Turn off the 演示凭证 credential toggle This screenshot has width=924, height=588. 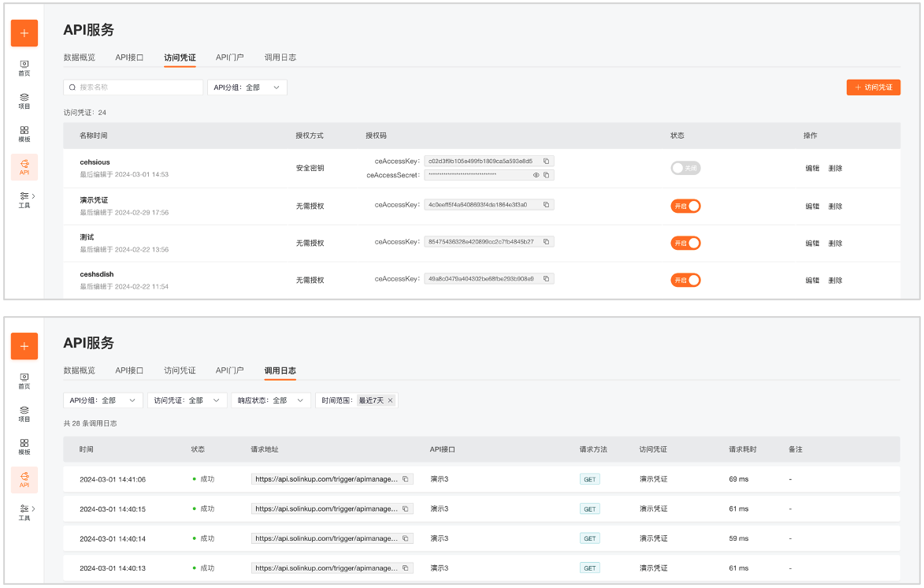[x=685, y=206]
